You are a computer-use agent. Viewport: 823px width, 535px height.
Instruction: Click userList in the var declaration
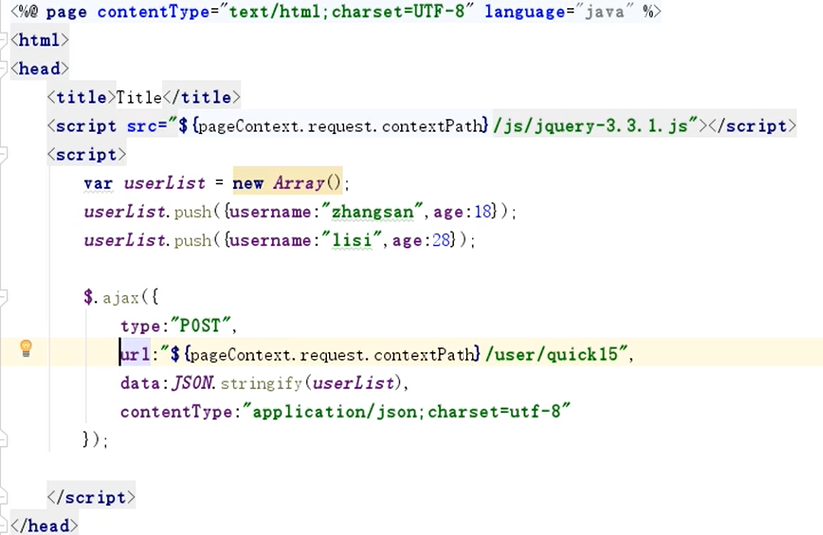pos(164,183)
